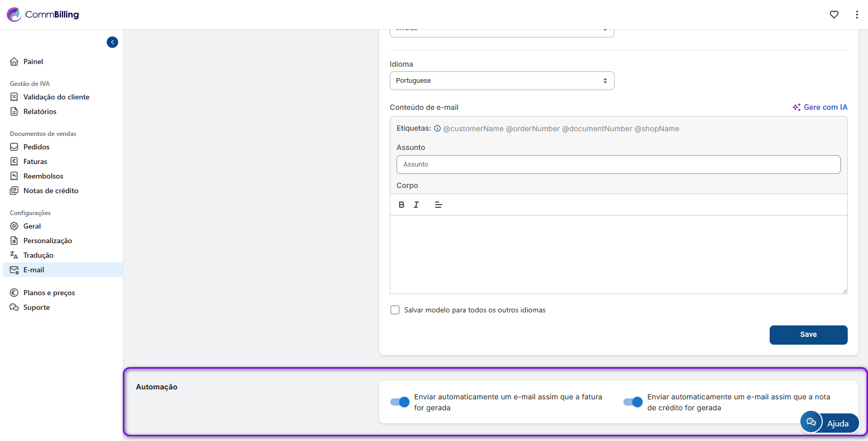This screenshot has width=868, height=441.
Task: Click the Bold formatting icon
Action: [x=401, y=205]
